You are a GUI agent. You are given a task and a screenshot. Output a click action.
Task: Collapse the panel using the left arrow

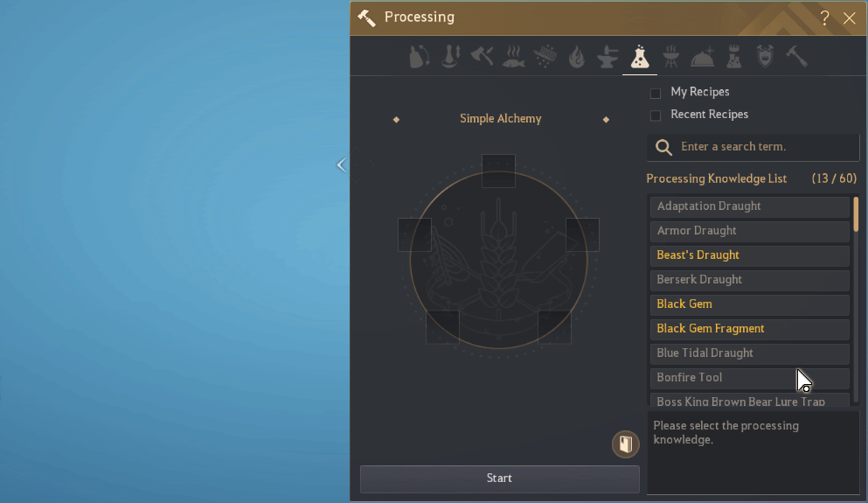tap(341, 164)
